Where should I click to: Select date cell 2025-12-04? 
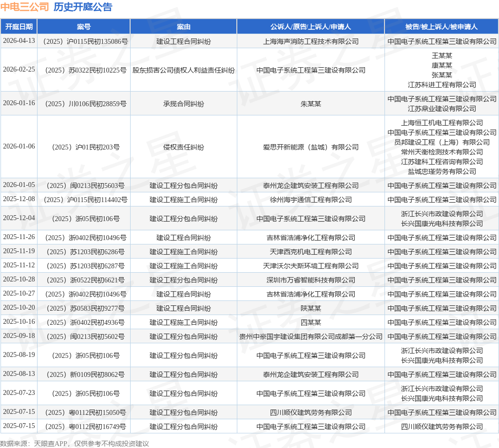click(19, 218)
